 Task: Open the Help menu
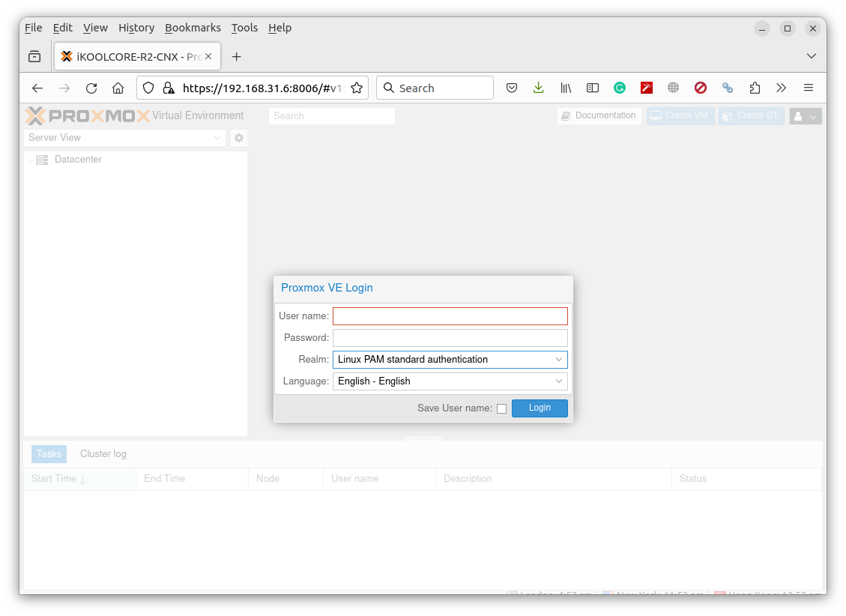280,28
